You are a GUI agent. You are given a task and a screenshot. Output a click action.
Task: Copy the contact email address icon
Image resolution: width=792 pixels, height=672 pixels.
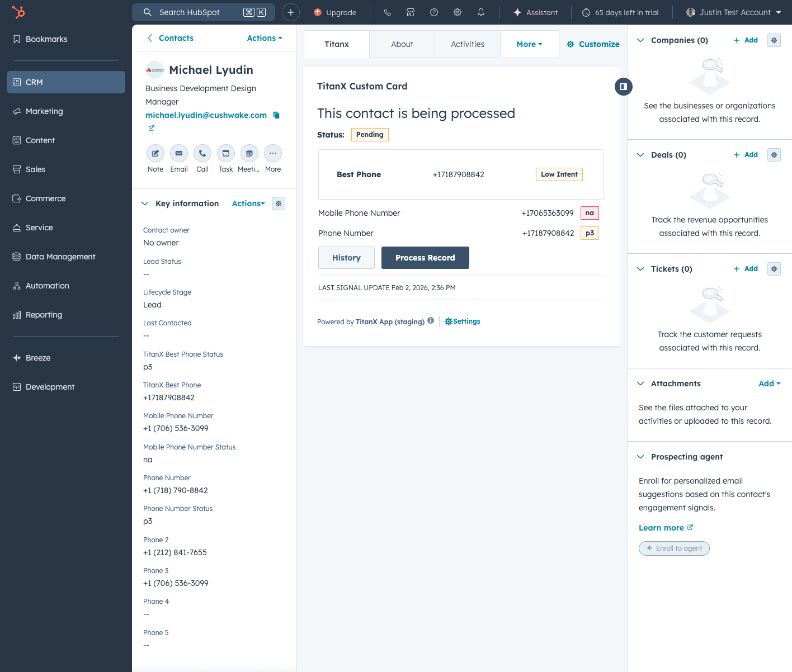click(x=276, y=115)
